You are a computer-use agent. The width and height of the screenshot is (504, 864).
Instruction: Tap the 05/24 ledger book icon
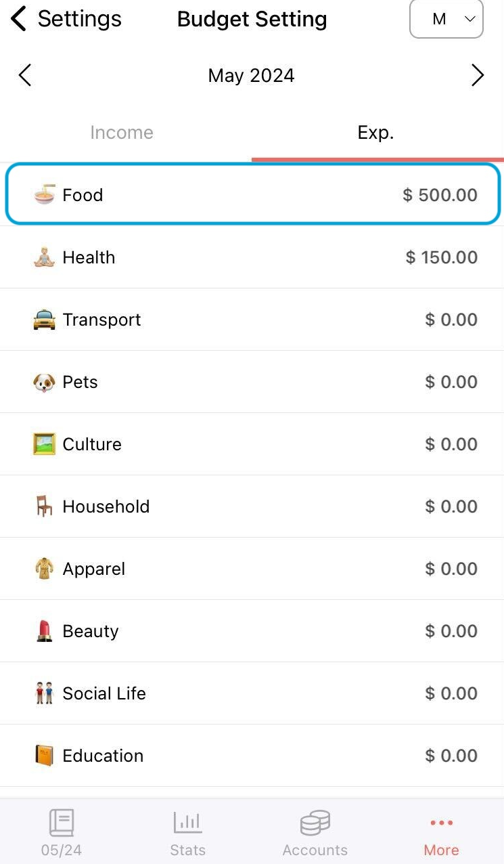(x=62, y=823)
